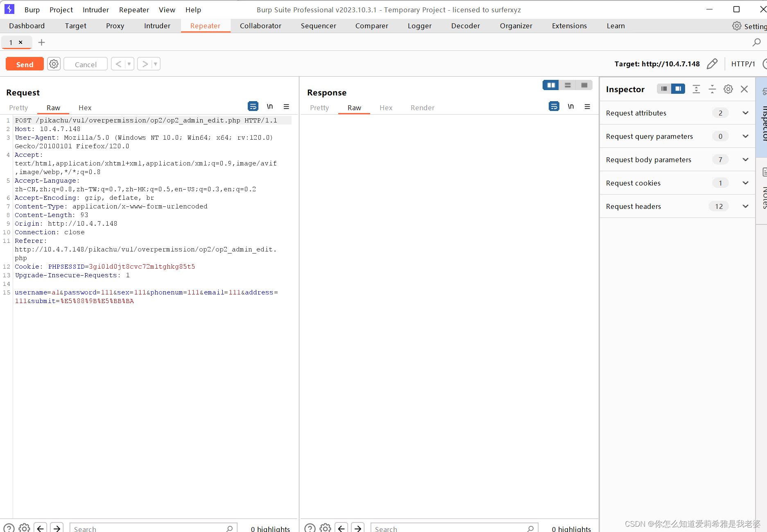The image size is (767, 532).
Task: Open the Help menu
Action: tap(193, 10)
